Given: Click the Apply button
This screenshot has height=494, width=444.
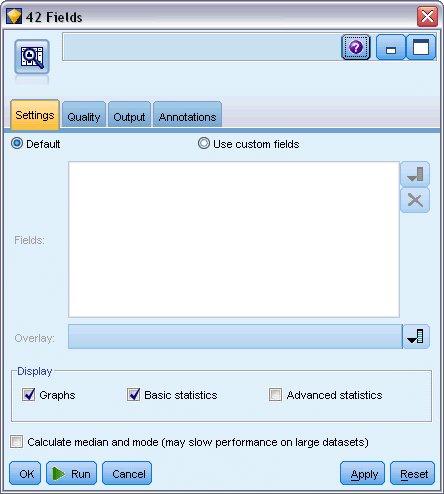Looking at the screenshot, I should [362, 473].
